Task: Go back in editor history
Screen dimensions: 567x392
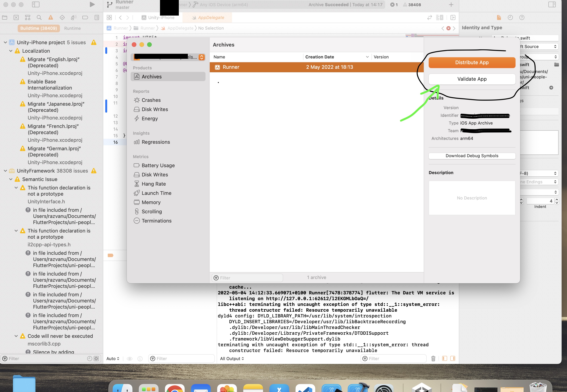Action: tap(120, 17)
